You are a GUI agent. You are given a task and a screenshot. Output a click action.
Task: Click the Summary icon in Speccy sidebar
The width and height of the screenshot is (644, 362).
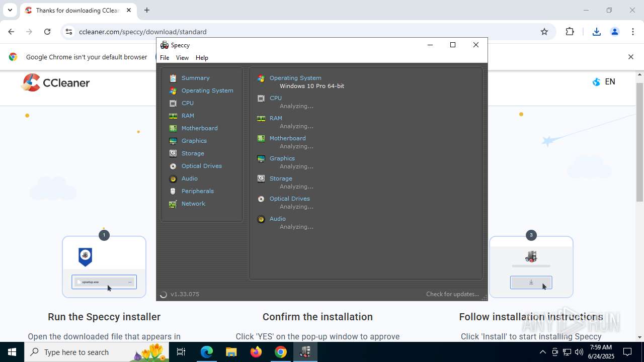click(173, 78)
